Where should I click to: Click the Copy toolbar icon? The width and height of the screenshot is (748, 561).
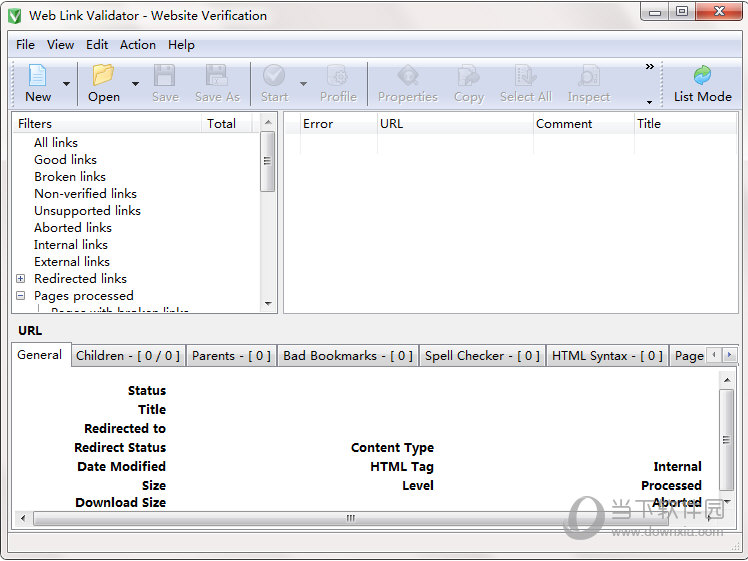click(468, 75)
